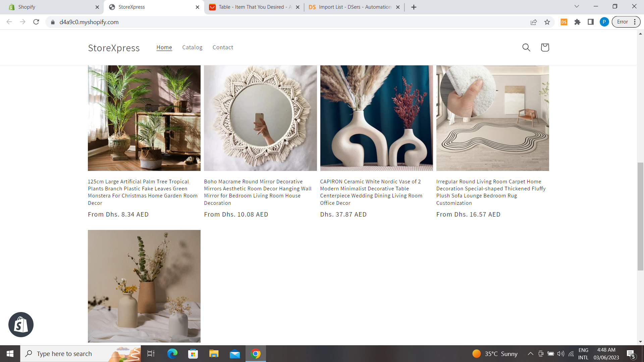Click the ceramic Nordic vase thumbnail

click(376, 118)
